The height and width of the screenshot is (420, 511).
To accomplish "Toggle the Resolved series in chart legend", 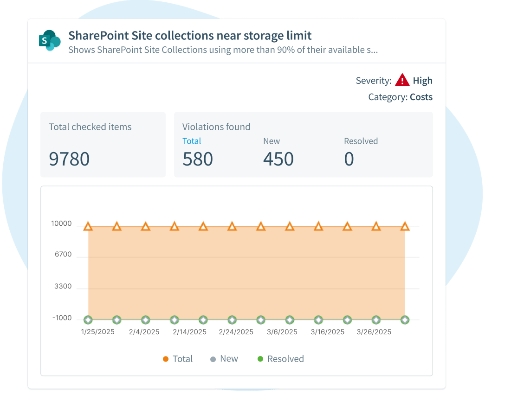I will tap(281, 359).
